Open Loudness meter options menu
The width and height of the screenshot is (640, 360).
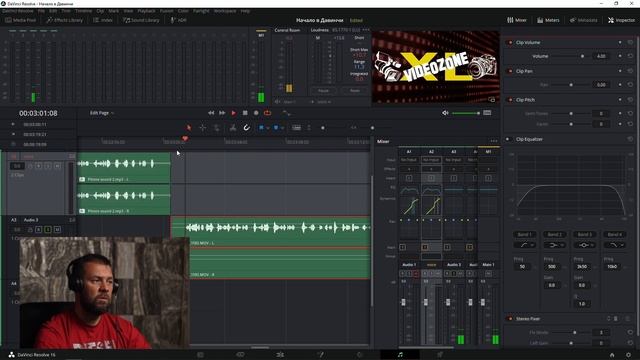click(366, 30)
